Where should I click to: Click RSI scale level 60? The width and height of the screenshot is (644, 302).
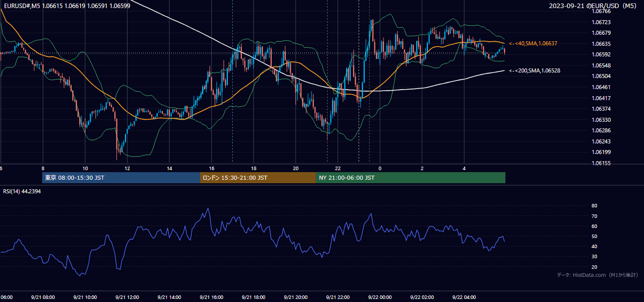594,226
